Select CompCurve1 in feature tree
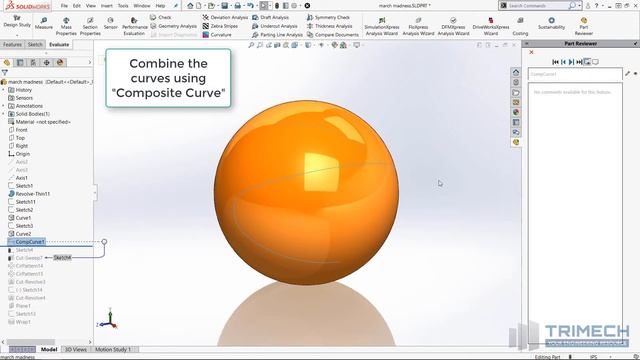Viewport: 640px width, 360px height. (x=27, y=242)
